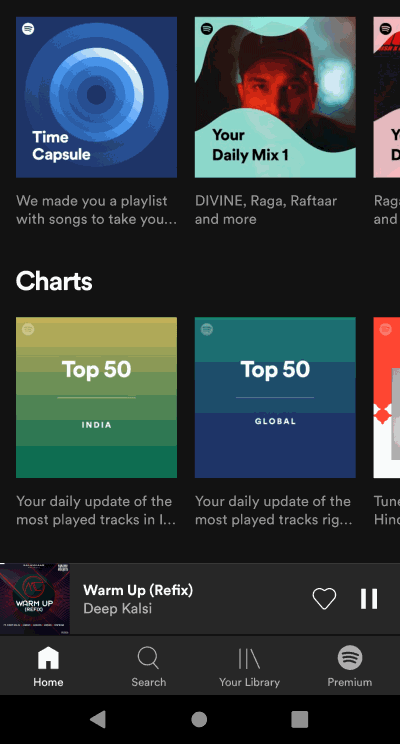Tap Spotify logo on Time Capsule cover
The height and width of the screenshot is (744, 400).
pyautogui.click(x=28, y=29)
